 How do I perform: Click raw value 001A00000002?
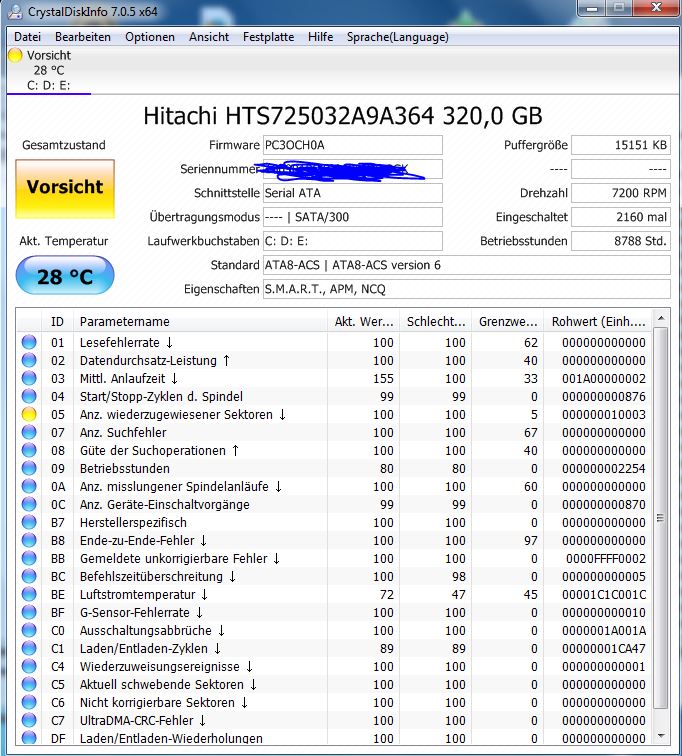(x=603, y=378)
